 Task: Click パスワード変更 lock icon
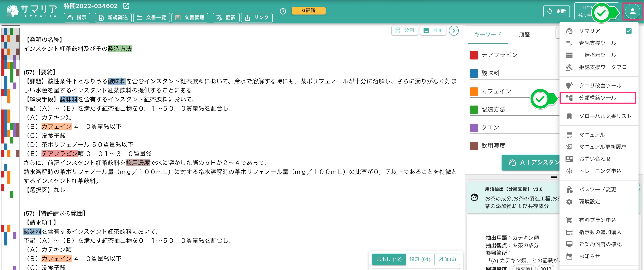(x=569, y=189)
